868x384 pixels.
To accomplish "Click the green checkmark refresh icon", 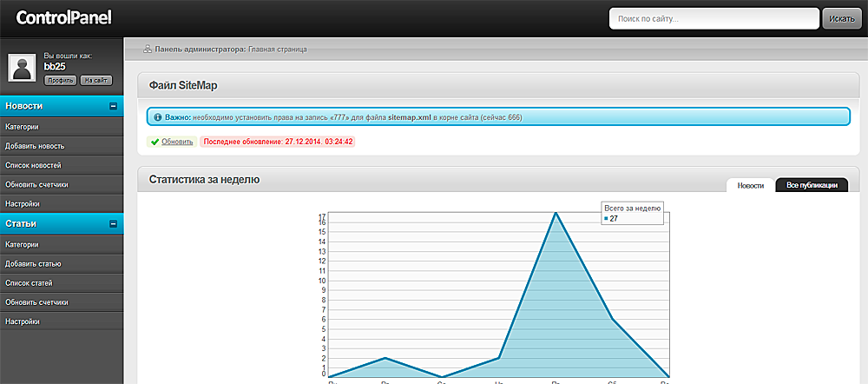I will coord(155,142).
